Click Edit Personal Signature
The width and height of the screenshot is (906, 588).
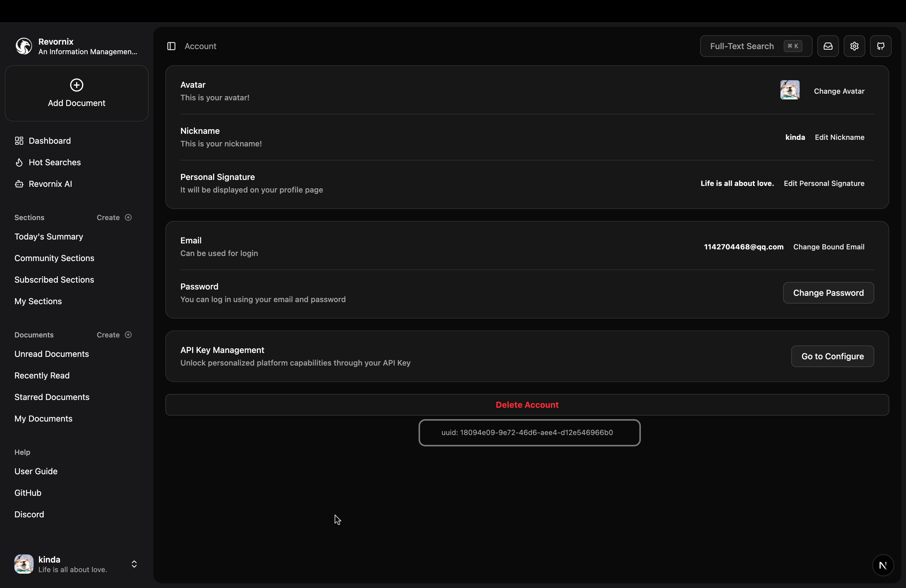click(x=824, y=183)
